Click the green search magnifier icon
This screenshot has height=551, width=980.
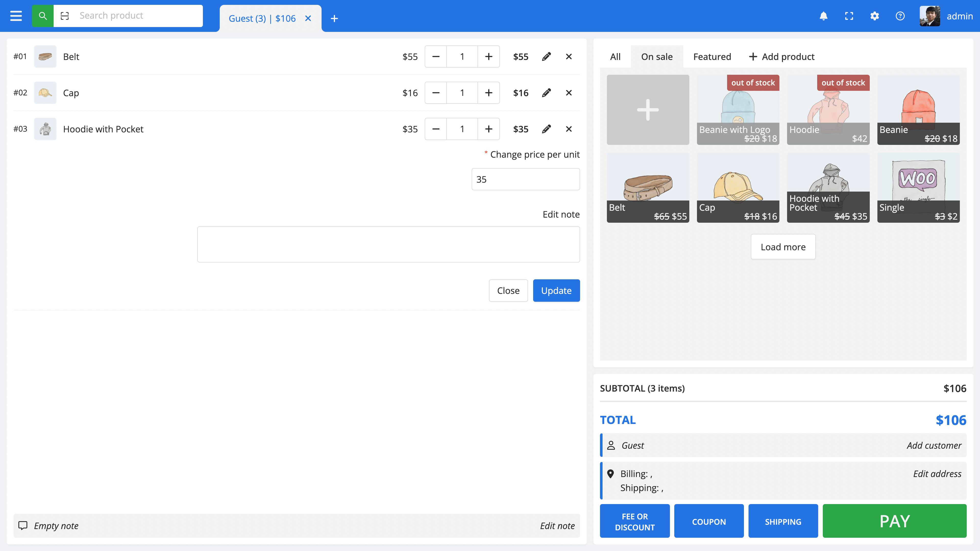(43, 16)
